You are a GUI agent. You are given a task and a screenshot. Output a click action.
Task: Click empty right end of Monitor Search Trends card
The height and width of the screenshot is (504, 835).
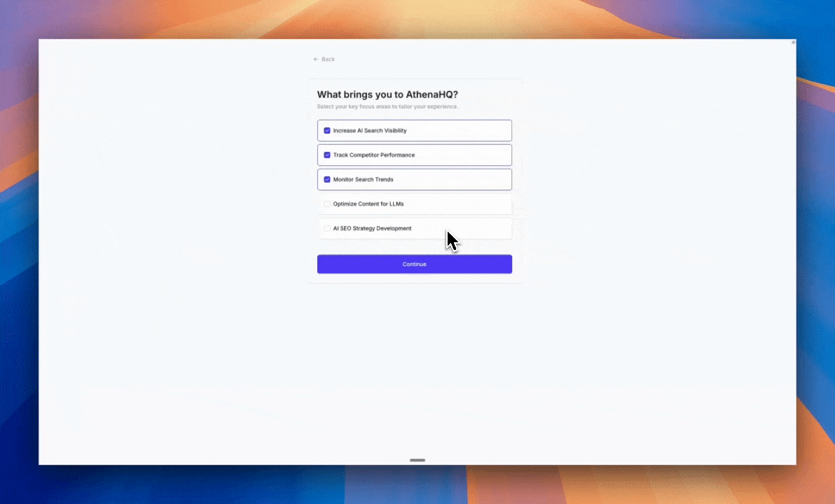pos(483,180)
